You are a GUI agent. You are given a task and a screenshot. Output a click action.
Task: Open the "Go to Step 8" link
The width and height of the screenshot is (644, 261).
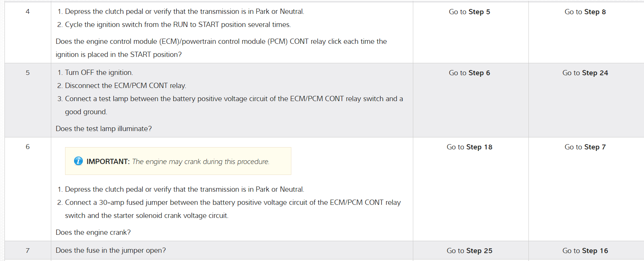585,12
